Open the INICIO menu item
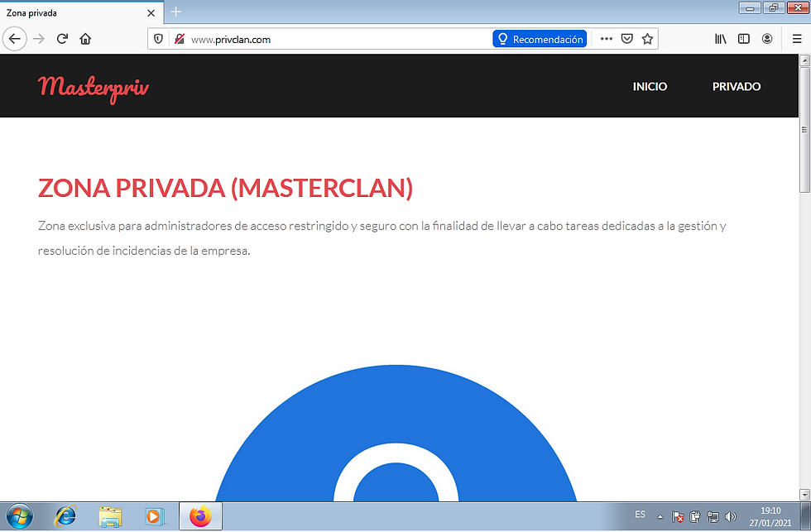This screenshot has width=811, height=532. pyautogui.click(x=650, y=86)
